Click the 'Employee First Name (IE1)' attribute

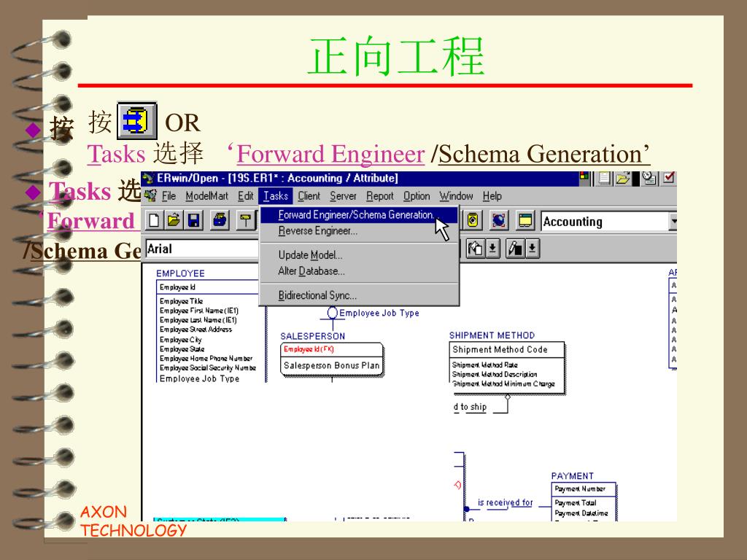(x=198, y=311)
